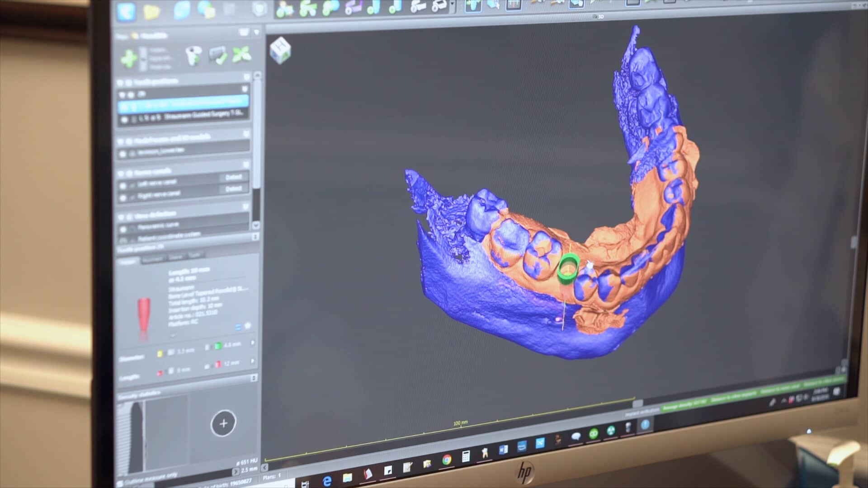Click the crossed green arrows alignment icon

(240, 55)
